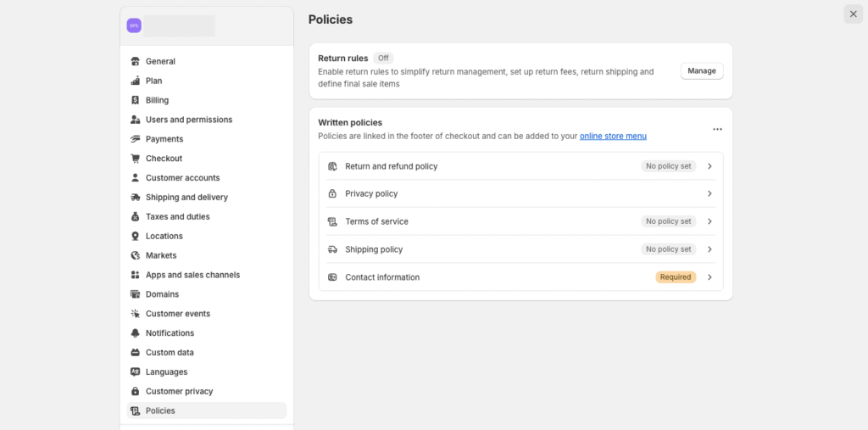Click the Customer privacy lock icon
This screenshot has height=430, width=868.
coord(136,392)
